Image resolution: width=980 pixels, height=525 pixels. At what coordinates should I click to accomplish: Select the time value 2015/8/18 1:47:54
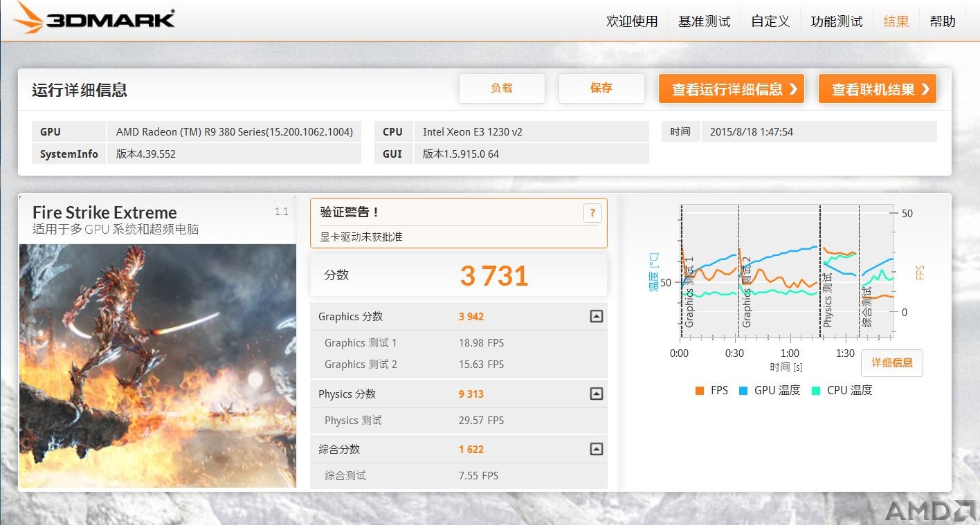click(x=752, y=131)
